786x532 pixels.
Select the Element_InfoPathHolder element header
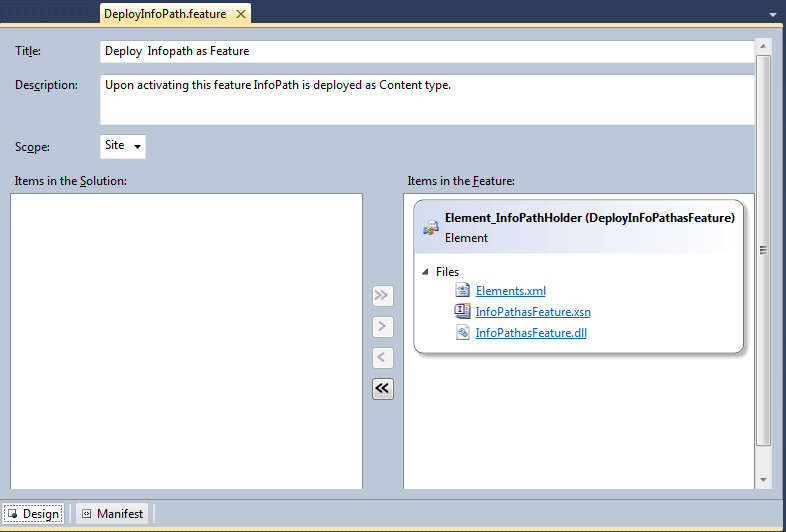[578, 227]
